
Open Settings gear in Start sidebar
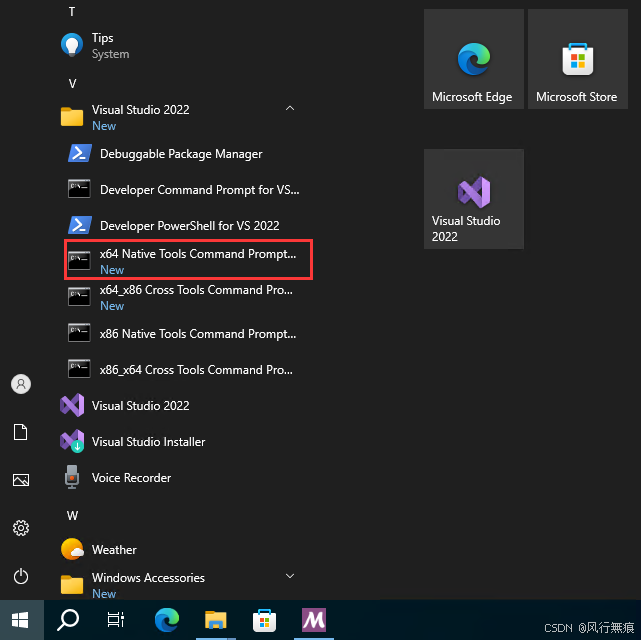[21, 528]
